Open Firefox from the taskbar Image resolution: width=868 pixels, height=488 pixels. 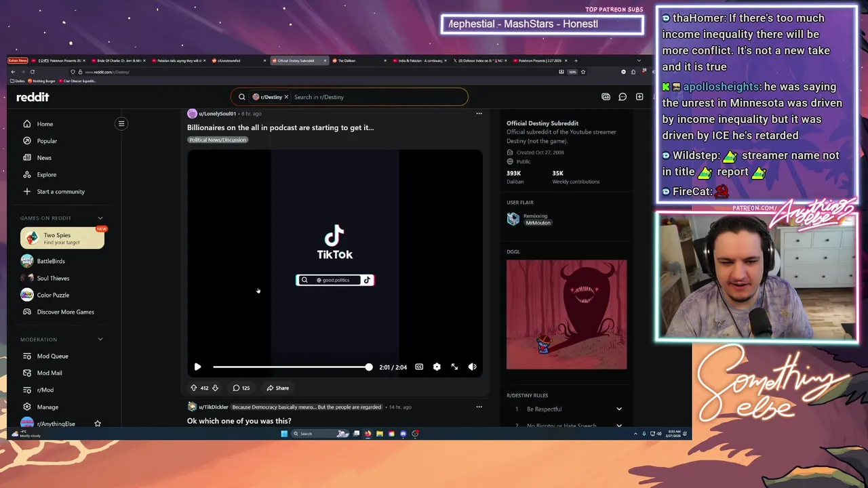368,434
